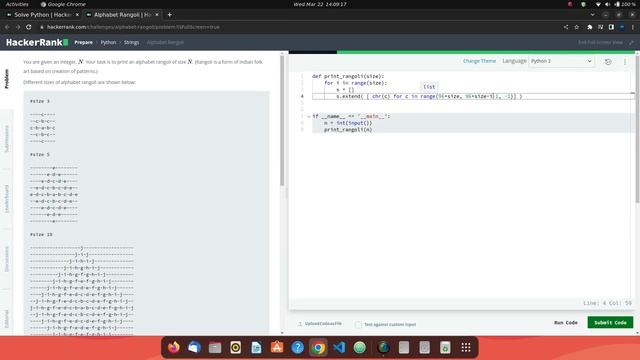Go forward with the browser forward arrow
Image resolution: width=640 pixels, height=360 pixels.
pos(18,27)
